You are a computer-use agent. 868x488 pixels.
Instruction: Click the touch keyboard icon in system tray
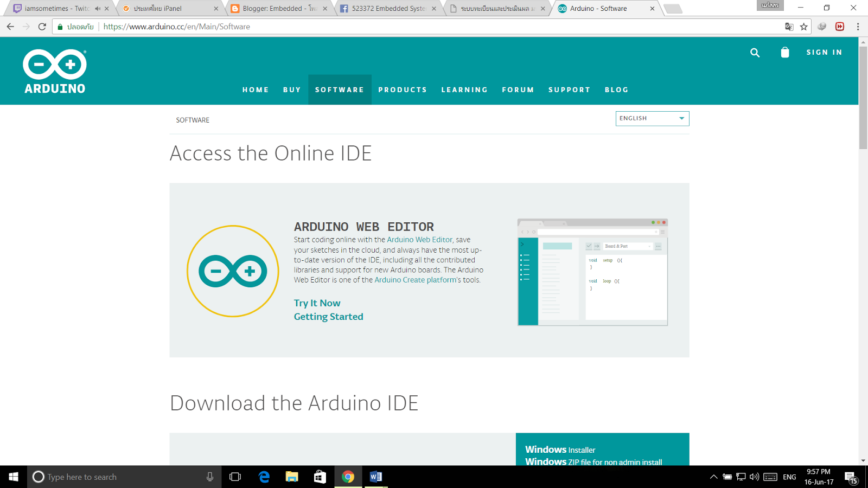click(x=770, y=477)
